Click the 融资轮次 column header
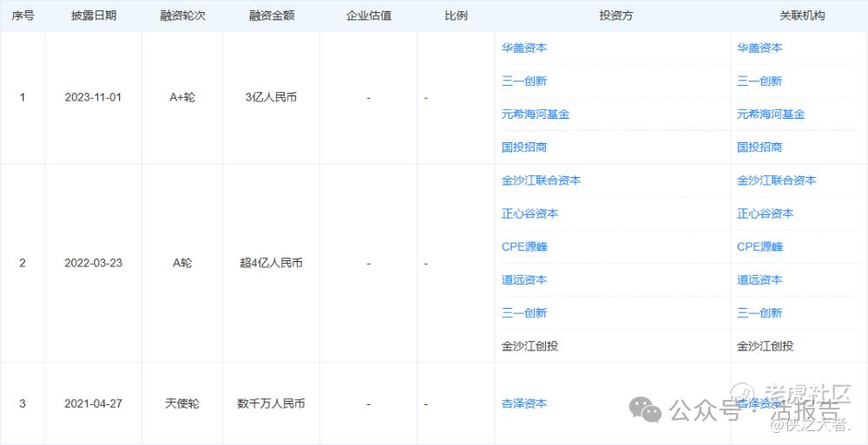The height and width of the screenshot is (445, 868). point(182,16)
